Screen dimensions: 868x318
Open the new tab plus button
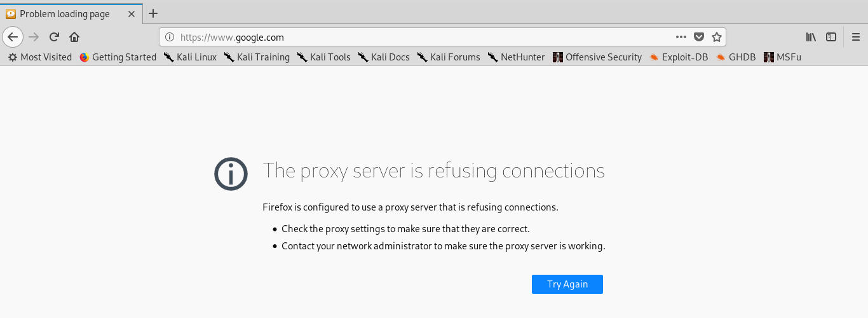tap(153, 13)
